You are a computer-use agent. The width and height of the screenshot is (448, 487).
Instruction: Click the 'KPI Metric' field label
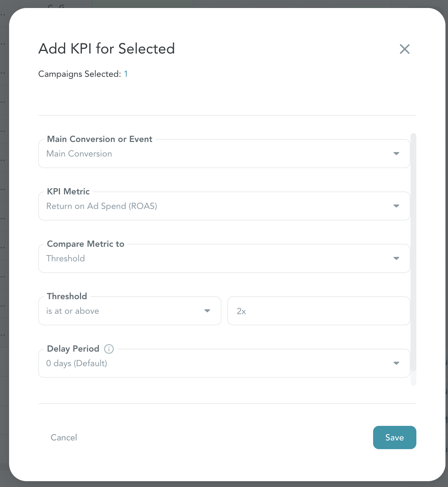pos(68,191)
